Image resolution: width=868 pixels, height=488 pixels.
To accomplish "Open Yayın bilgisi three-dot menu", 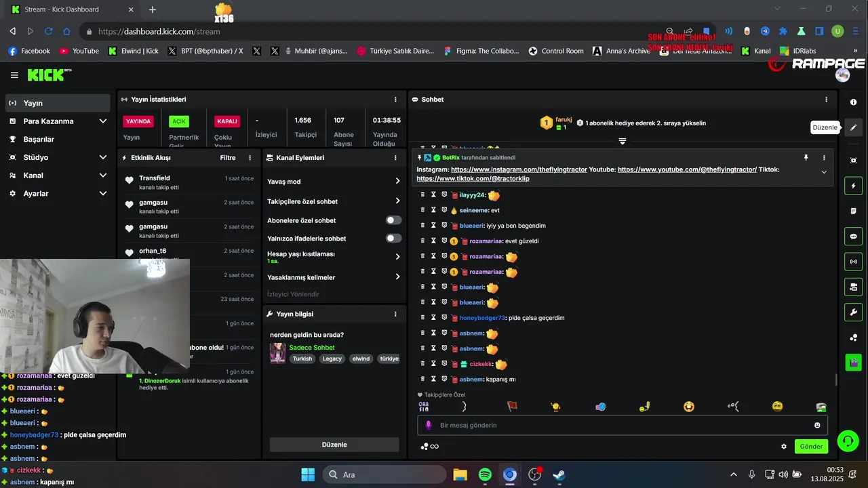I will coord(395,314).
